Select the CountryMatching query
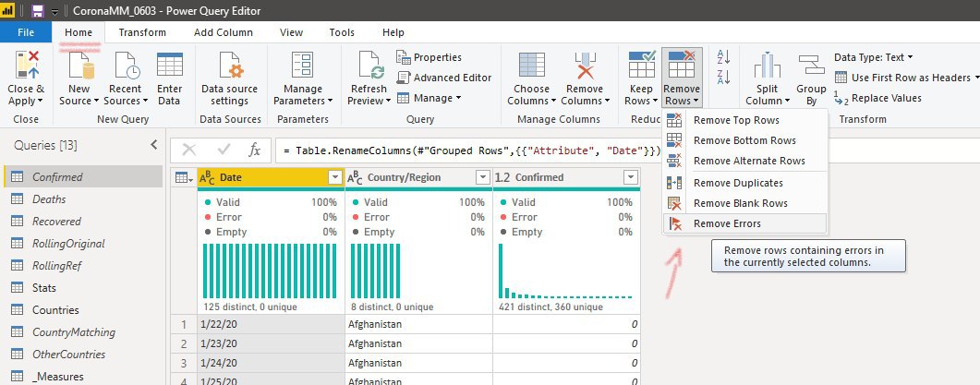The image size is (980, 385). 83,331
